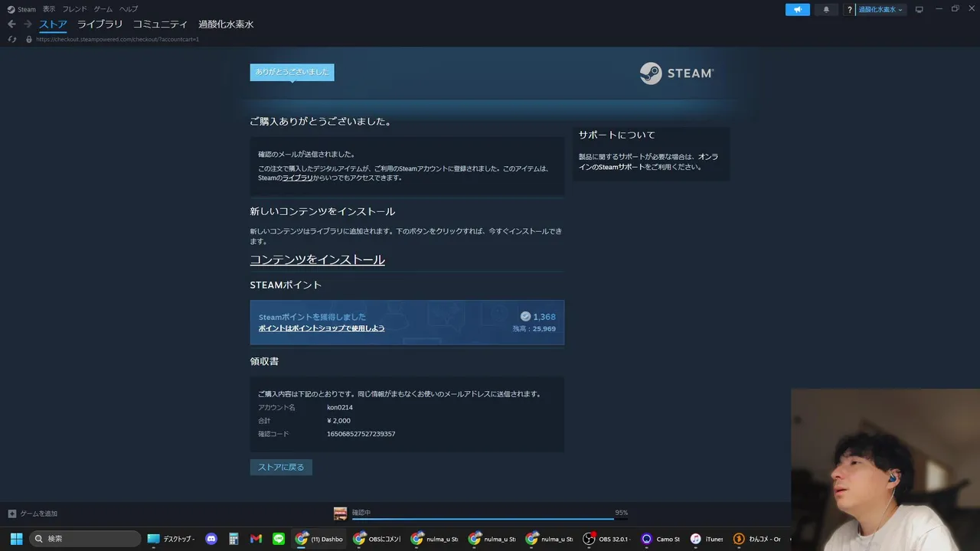
Task: Click the downloading game thumbnail in status bar
Action: click(x=340, y=514)
